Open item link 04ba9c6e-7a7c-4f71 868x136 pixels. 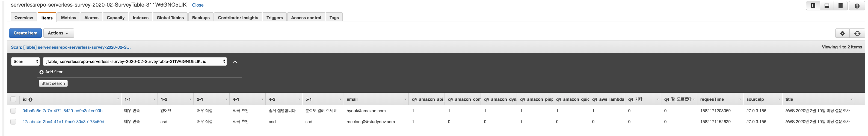tap(62, 111)
